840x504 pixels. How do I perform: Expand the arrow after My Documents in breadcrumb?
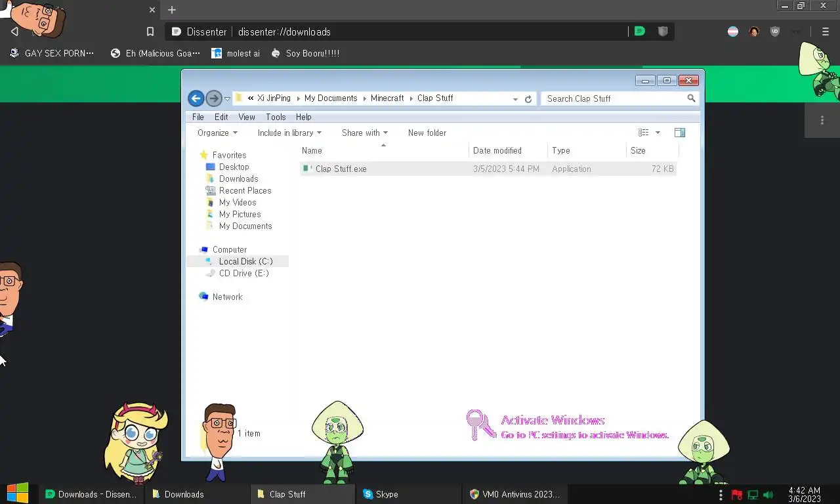point(364,98)
